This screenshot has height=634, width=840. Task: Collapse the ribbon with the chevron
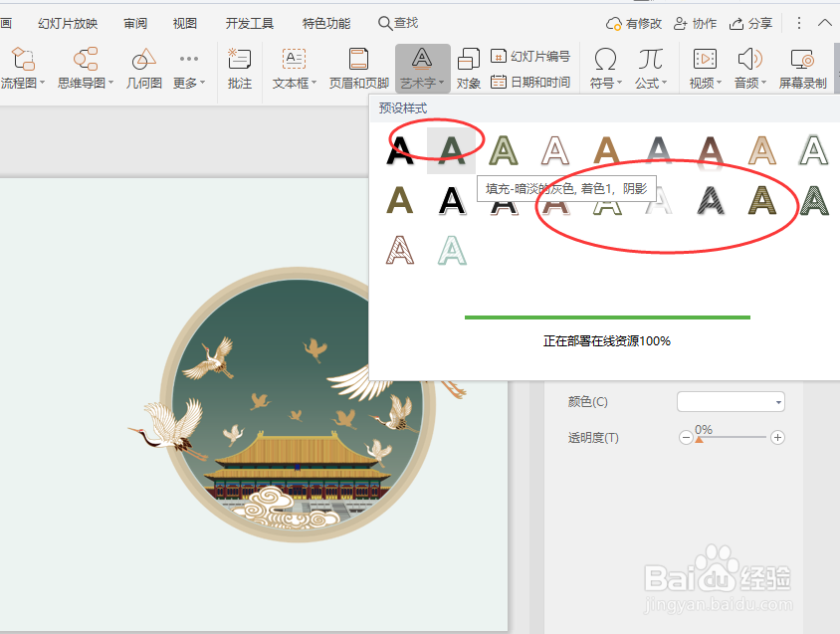[824, 23]
